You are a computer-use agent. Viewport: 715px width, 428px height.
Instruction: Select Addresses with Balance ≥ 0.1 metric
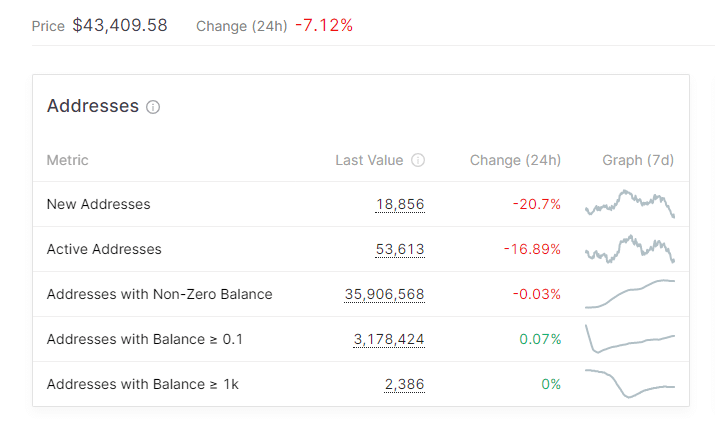pos(145,339)
